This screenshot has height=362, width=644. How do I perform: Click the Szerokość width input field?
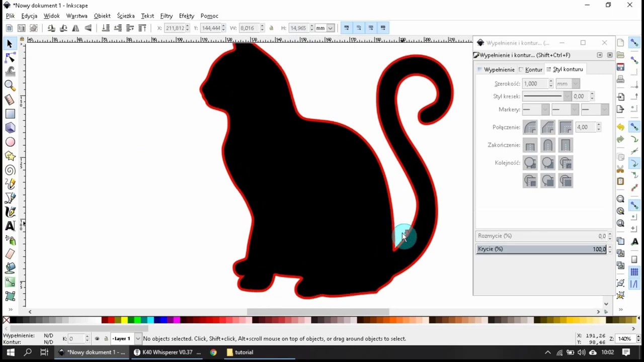point(535,83)
